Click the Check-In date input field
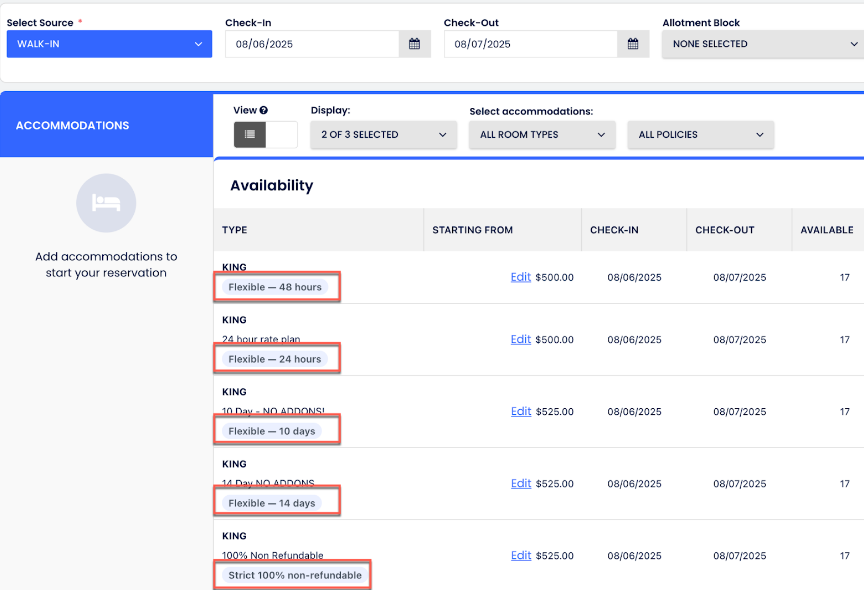 click(312, 44)
